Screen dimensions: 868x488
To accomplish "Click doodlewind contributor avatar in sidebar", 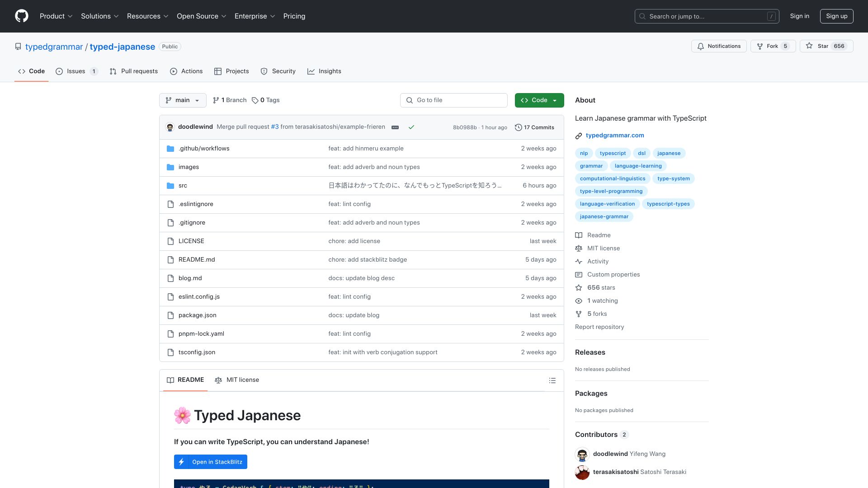I will (x=582, y=454).
